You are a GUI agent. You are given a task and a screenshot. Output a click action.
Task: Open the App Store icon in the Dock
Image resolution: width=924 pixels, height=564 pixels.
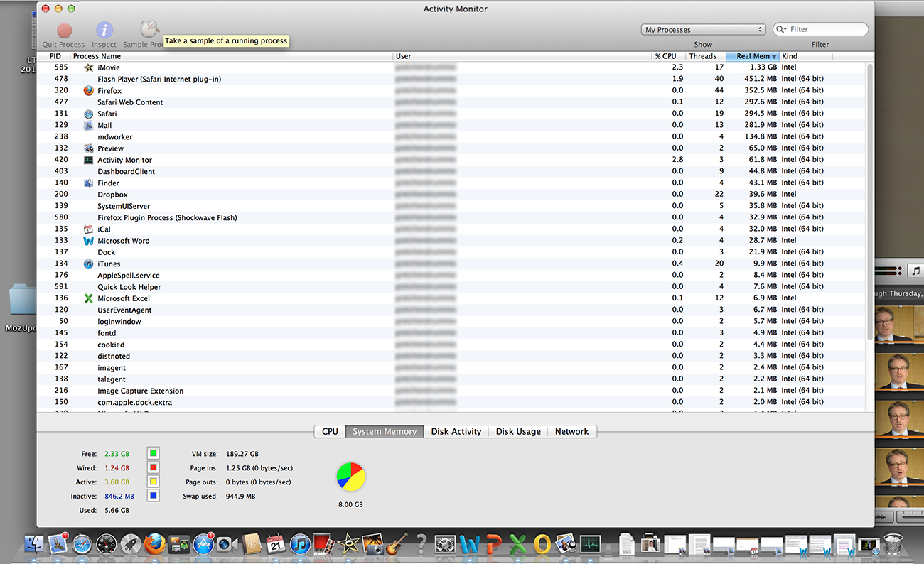[x=203, y=545]
